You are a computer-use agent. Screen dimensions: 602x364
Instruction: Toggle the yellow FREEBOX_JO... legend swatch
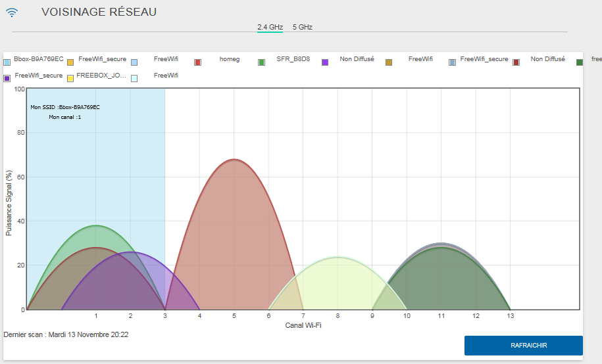(x=70, y=78)
